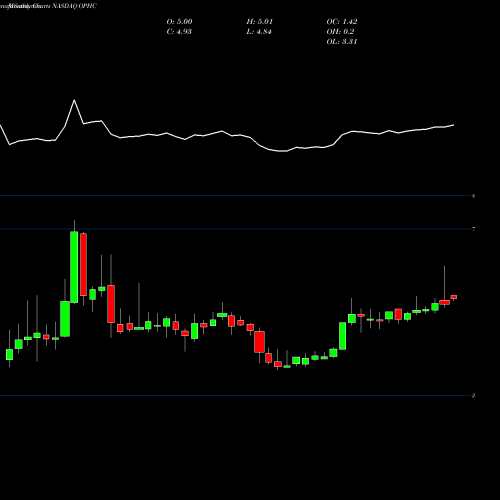Click the "OC: 1.42" readout

(342, 22)
